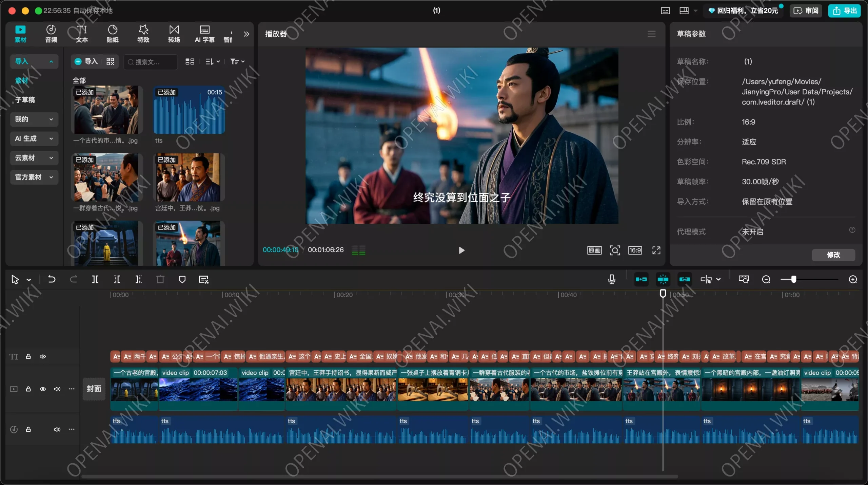Zoom out the timeline with minus icon

(x=766, y=279)
